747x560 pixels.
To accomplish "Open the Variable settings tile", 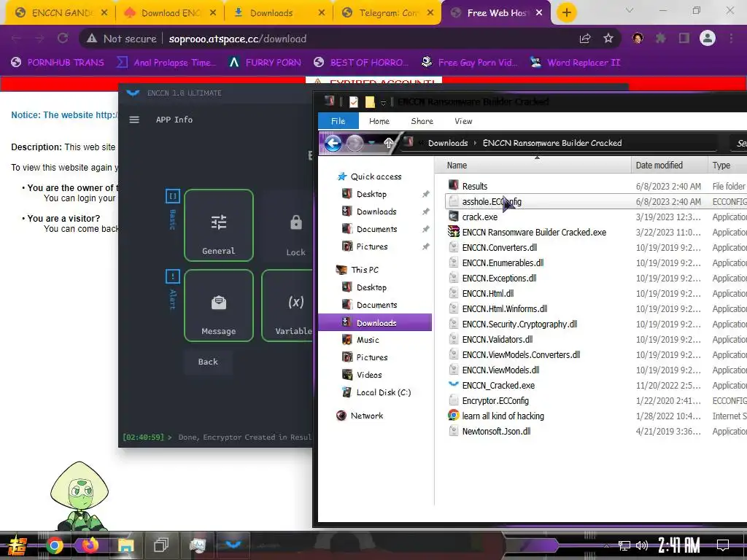I will 287,306.
